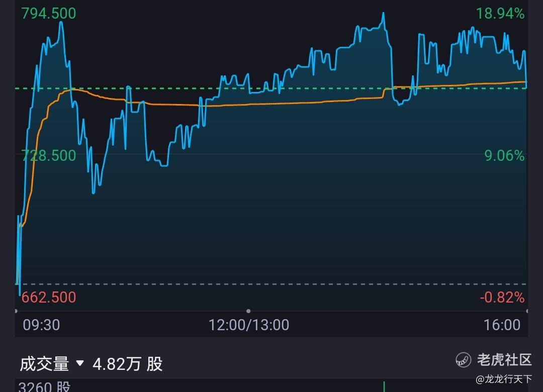The height and width of the screenshot is (392, 543).
Task: Select the 09:30 time axis start marker
Action: click(x=41, y=325)
